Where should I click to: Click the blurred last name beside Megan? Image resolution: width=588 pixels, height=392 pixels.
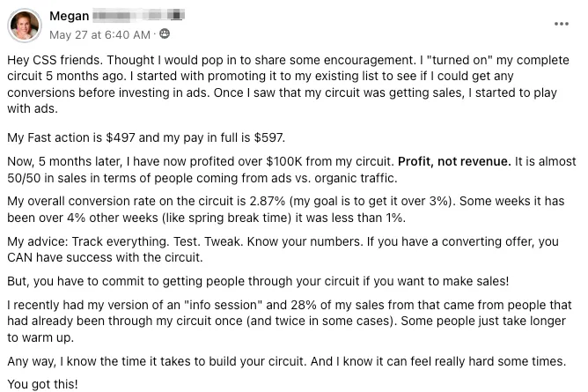click(139, 16)
